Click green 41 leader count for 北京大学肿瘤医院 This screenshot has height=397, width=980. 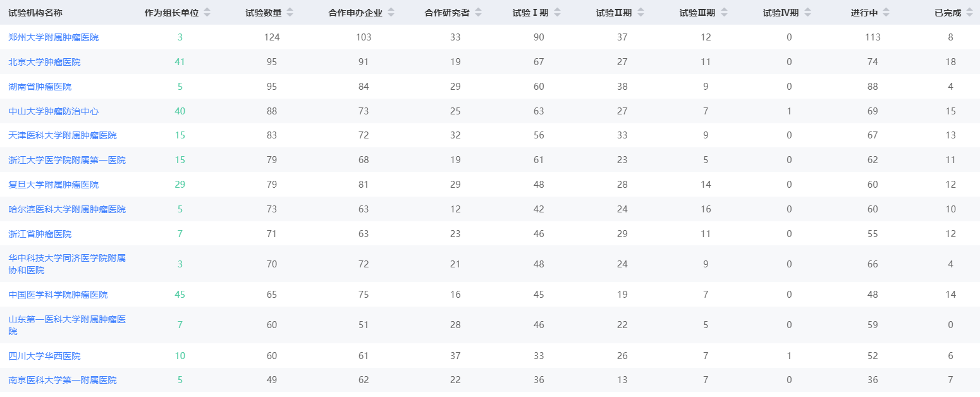click(180, 62)
